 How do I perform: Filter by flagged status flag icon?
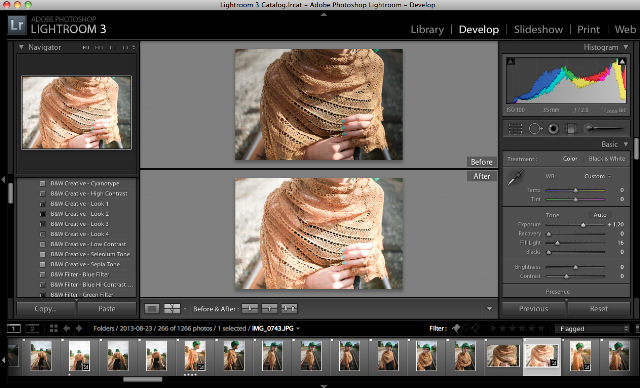pos(456,328)
